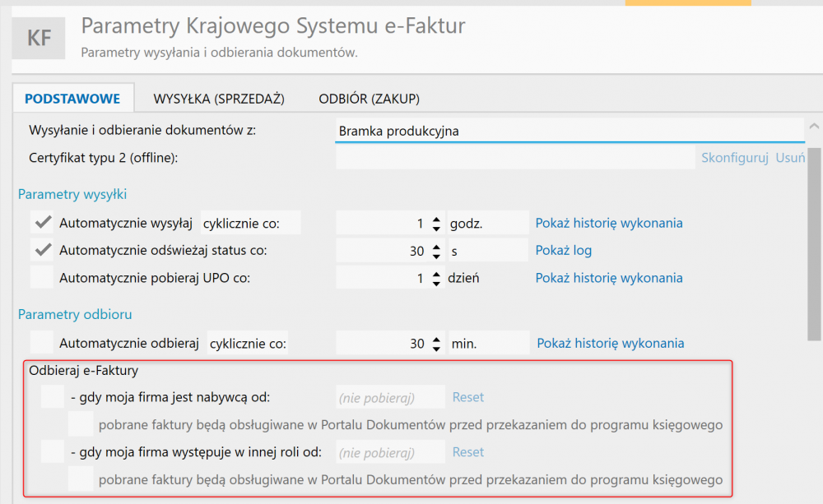The image size is (823, 504).
Task: Open the Bramka produkcyjna dropdown
Action: coord(570,131)
